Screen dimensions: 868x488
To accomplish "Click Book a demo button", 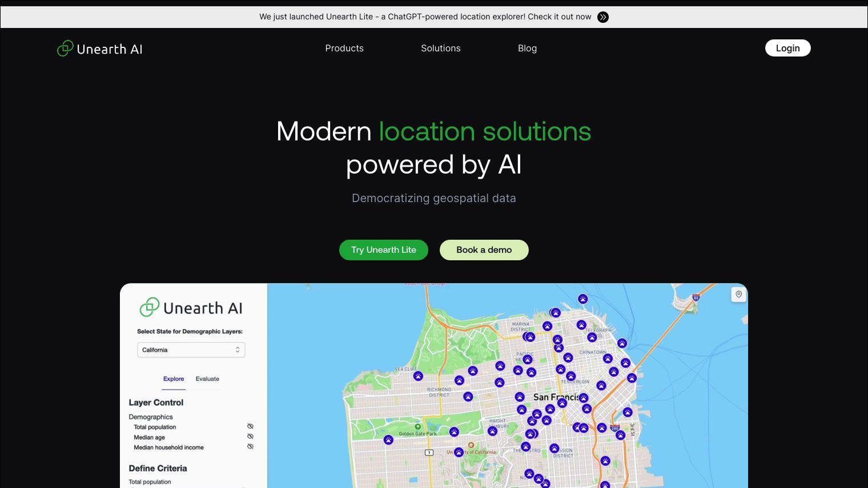I will pyautogui.click(x=484, y=250).
